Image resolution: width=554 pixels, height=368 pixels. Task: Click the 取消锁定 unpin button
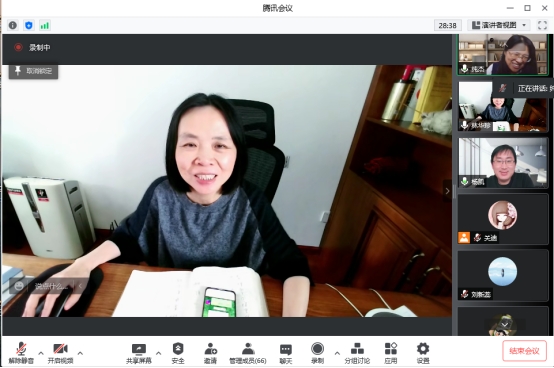[34, 71]
